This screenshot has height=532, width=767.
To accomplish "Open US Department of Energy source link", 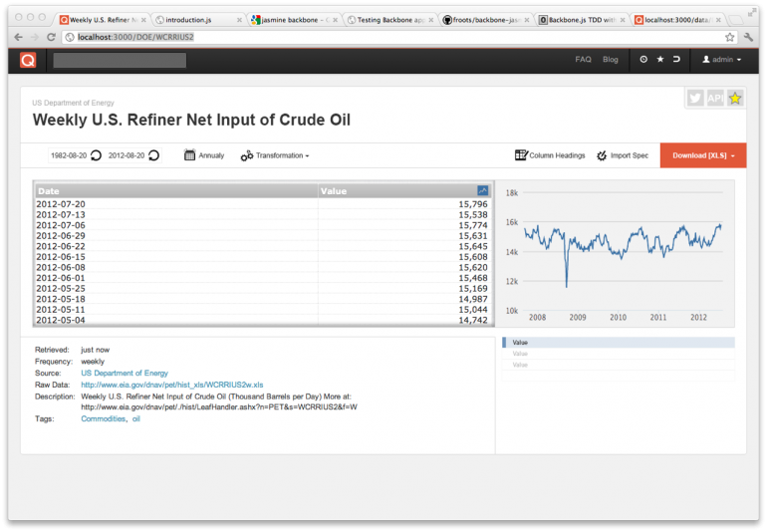I will 125,373.
